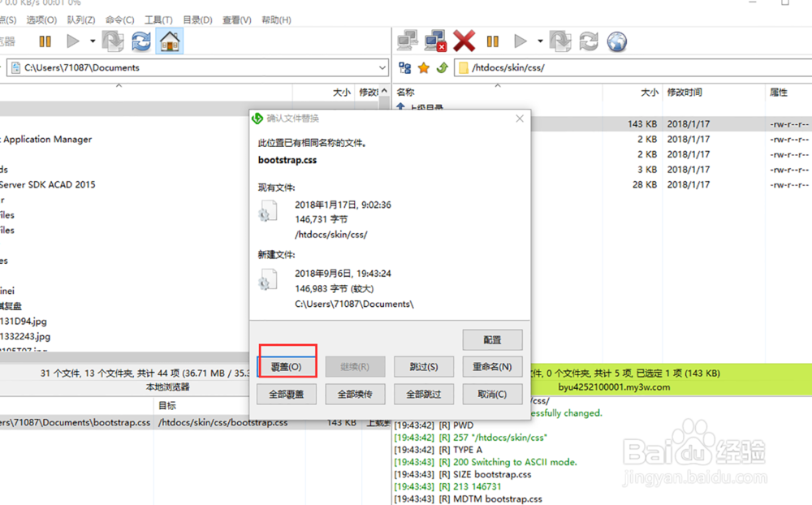The height and width of the screenshot is (505, 812).
Task: Select the Application Manager local folder
Action: (x=46, y=140)
